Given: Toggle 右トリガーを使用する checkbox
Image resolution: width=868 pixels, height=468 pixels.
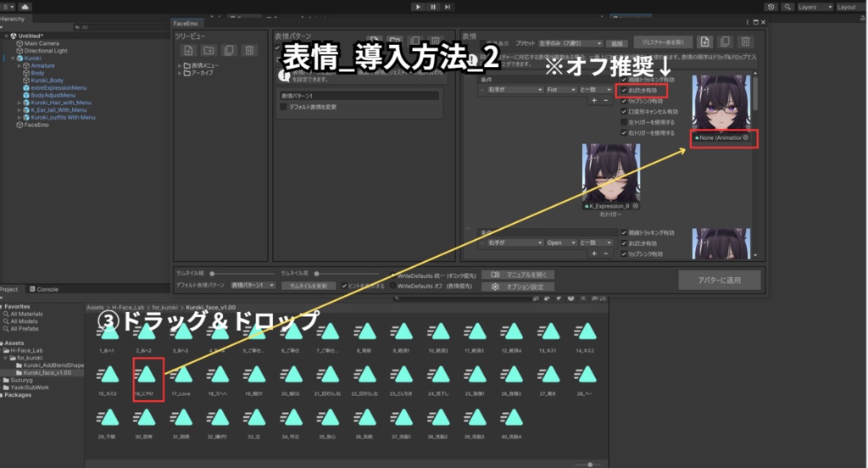Looking at the screenshot, I should [x=624, y=133].
